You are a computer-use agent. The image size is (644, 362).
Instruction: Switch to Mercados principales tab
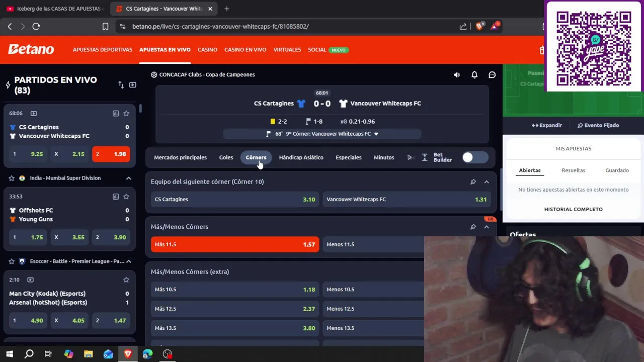tap(180, 157)
